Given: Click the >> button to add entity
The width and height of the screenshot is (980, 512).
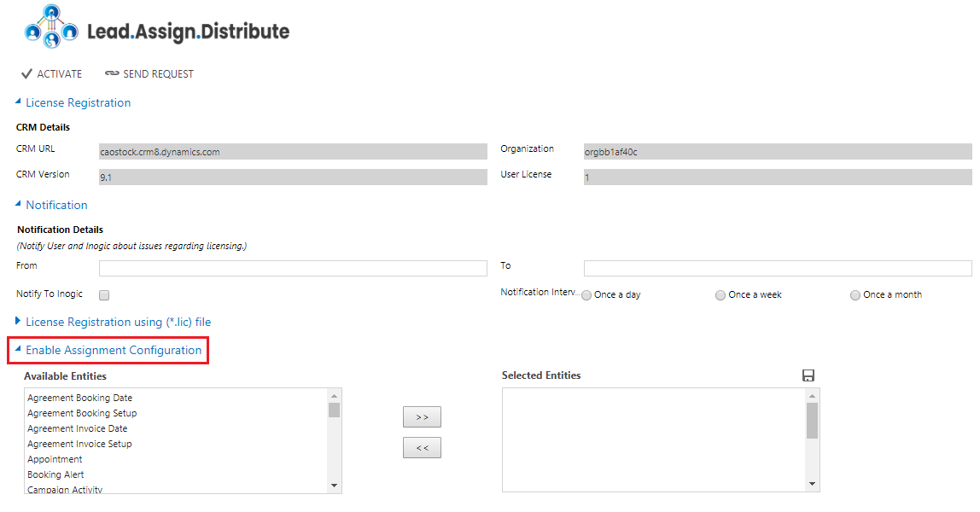Looking at the screenshot, I should click(422, 417).
